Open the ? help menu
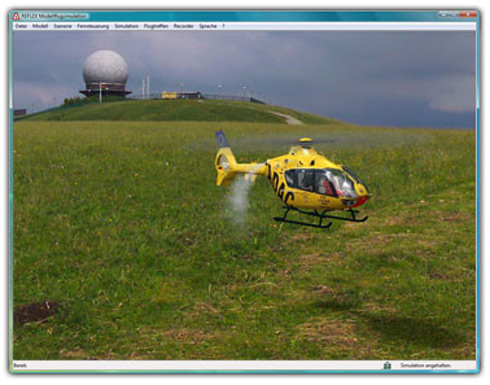This screenshot has width=490, height=385. 224,26
